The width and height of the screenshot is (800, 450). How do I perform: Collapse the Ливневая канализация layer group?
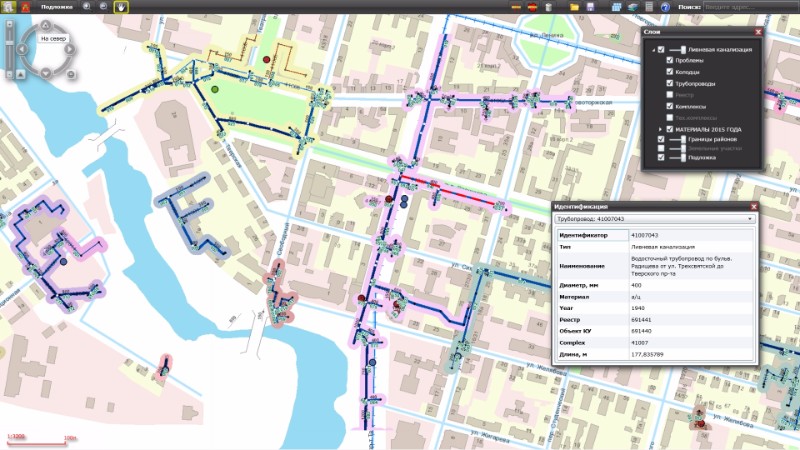652,49
